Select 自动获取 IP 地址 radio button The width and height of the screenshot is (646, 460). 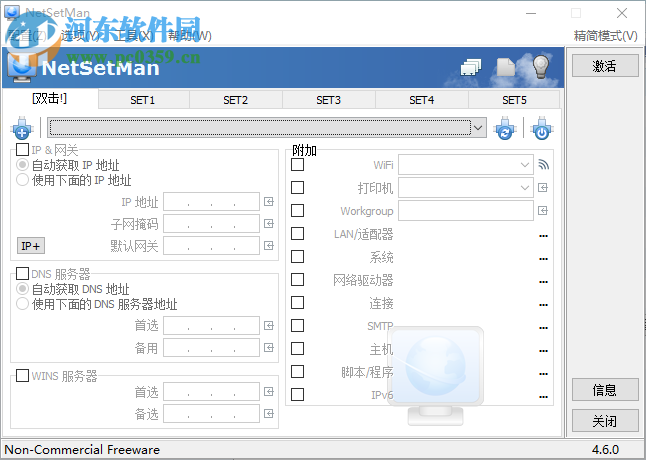coord(22,165)
